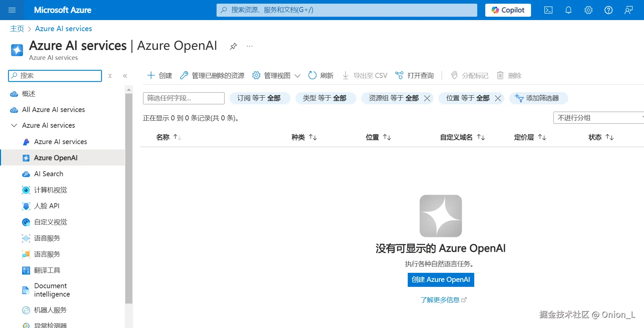Click 添加筛选器 button

pyautogui.click(x=538, y=98)
